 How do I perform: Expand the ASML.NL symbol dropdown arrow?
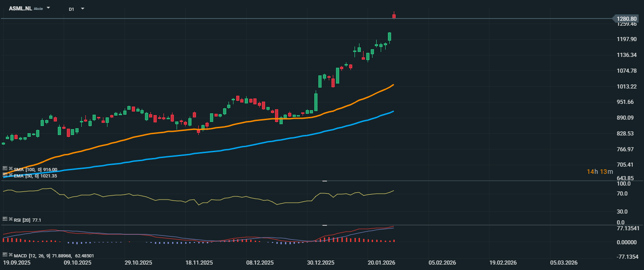[48, 8]
